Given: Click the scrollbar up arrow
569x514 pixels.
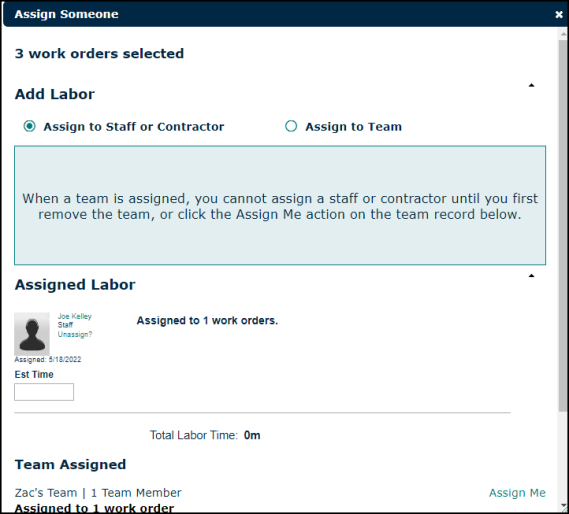Looking at the screenshot, I should 563,34.
